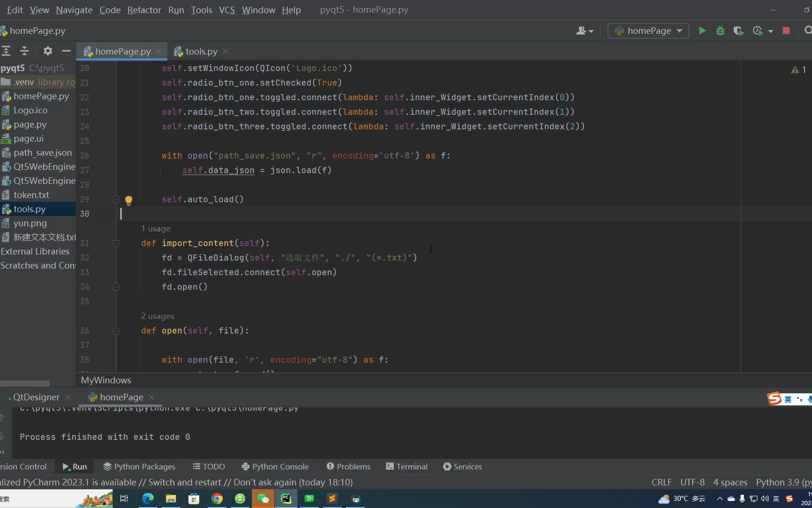
Task: Click the yellow intention lightbulb
Action: (129, 200)
